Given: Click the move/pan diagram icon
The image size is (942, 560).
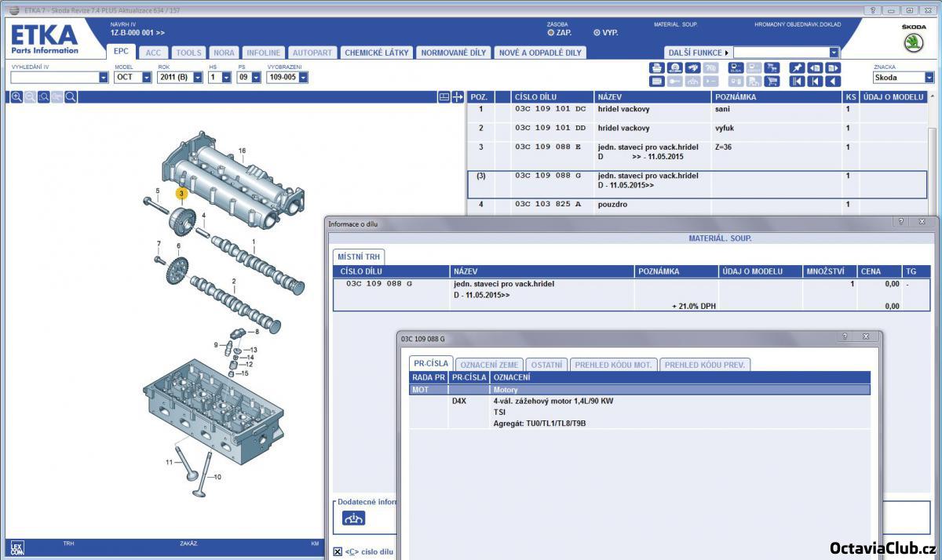Looking at the screenshot, I should tap(458, 97).
